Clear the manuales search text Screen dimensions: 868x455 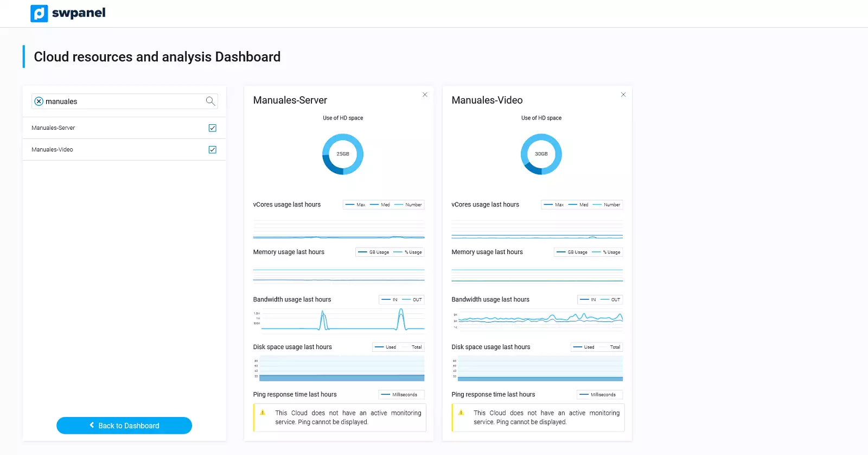(39, 102)
